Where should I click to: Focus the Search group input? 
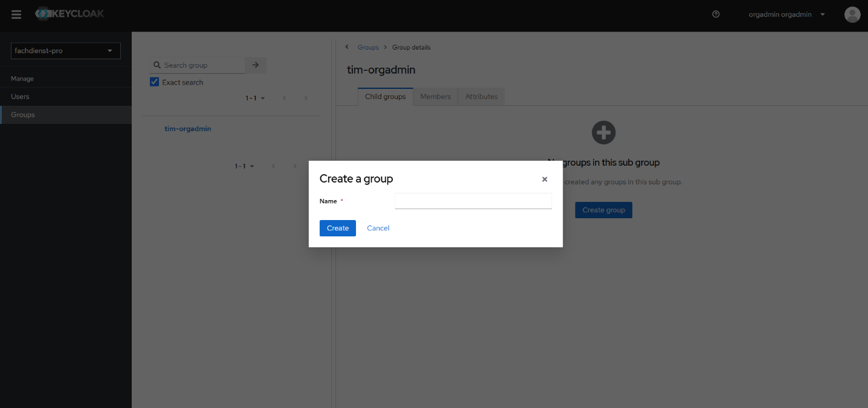204,65
